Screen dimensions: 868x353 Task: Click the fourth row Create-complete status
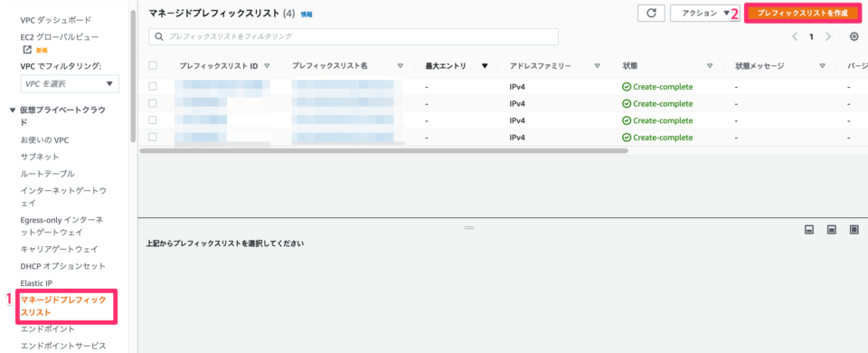tap(657, 138)
